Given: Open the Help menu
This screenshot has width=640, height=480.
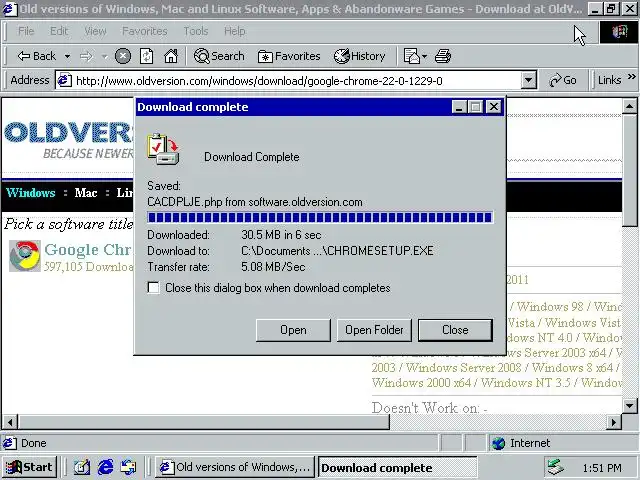Looking at the screenshot, I should [x=235, y=31].
